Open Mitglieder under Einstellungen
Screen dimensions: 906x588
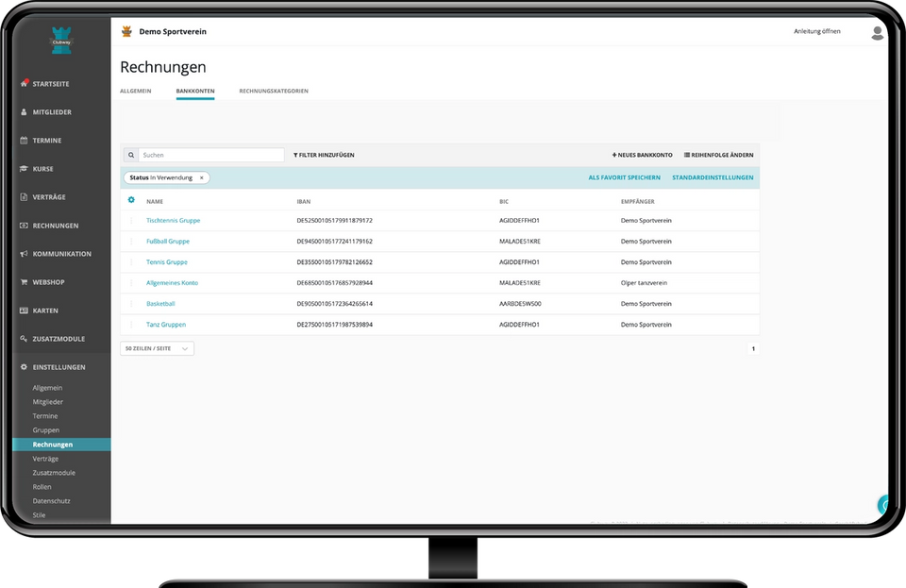point(48,402)
